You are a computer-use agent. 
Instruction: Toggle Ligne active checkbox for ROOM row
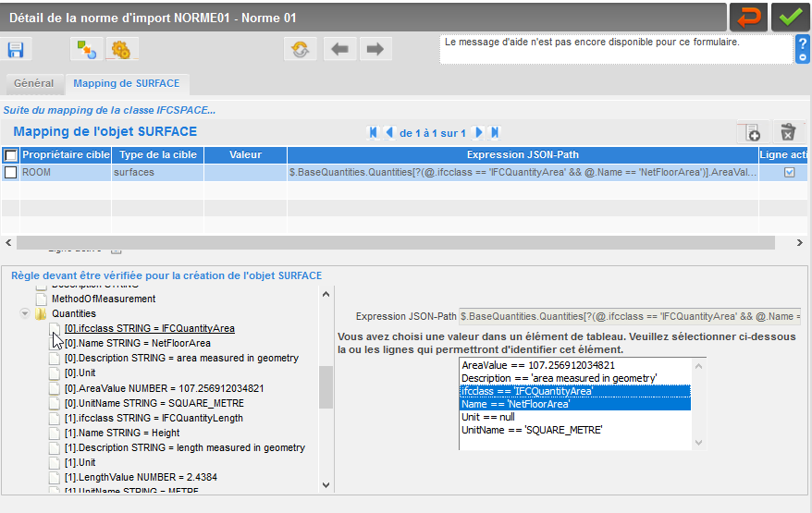click(x=789, y=172)
